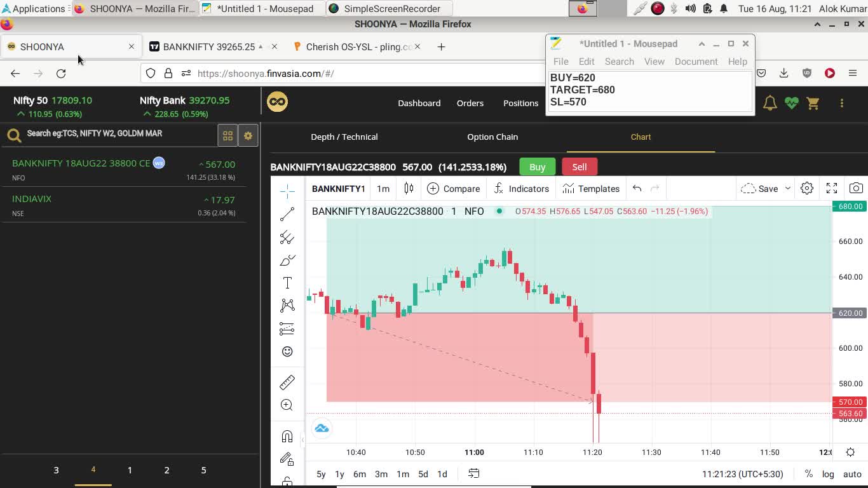
Task: Switch to watchlist 5
Action: (x=203, y=470)
